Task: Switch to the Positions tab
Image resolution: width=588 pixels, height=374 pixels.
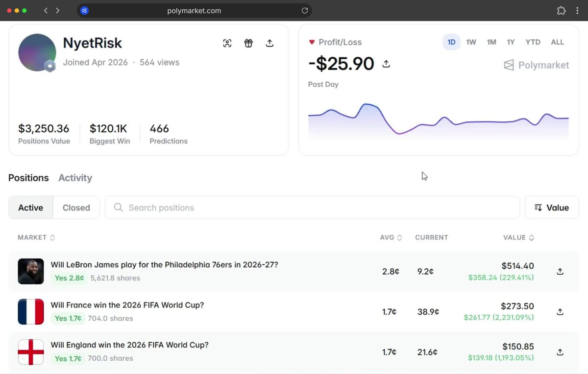Action: click(28, 178)
